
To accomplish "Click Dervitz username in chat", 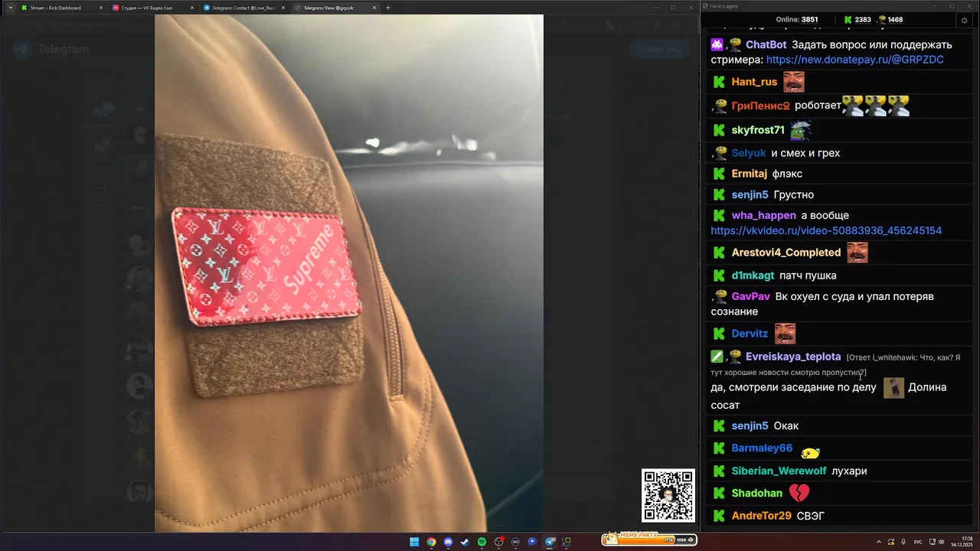I will (x=750, y=334).
